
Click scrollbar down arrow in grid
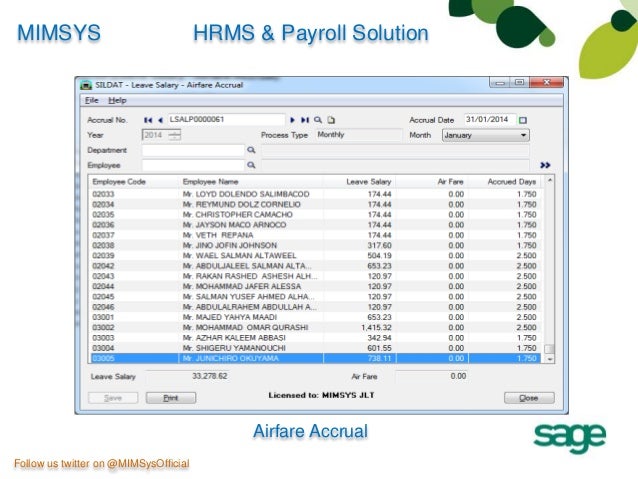(550, 359)
